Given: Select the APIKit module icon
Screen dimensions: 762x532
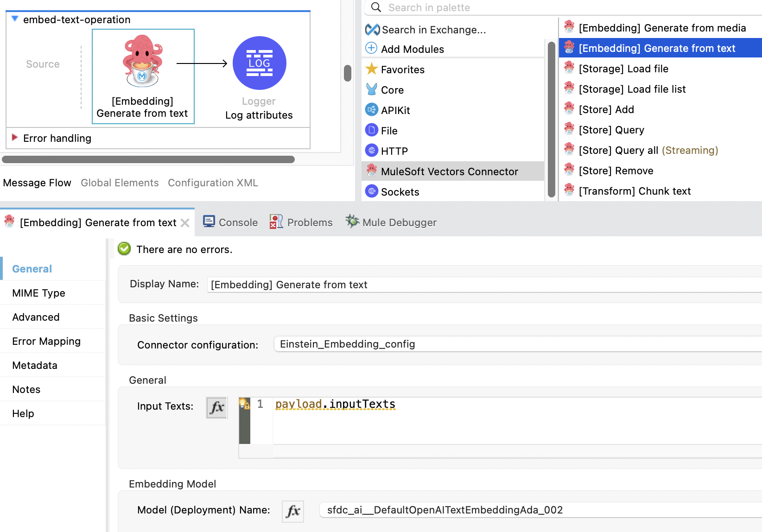Looking at the screenshot, I should pos(372,110).
